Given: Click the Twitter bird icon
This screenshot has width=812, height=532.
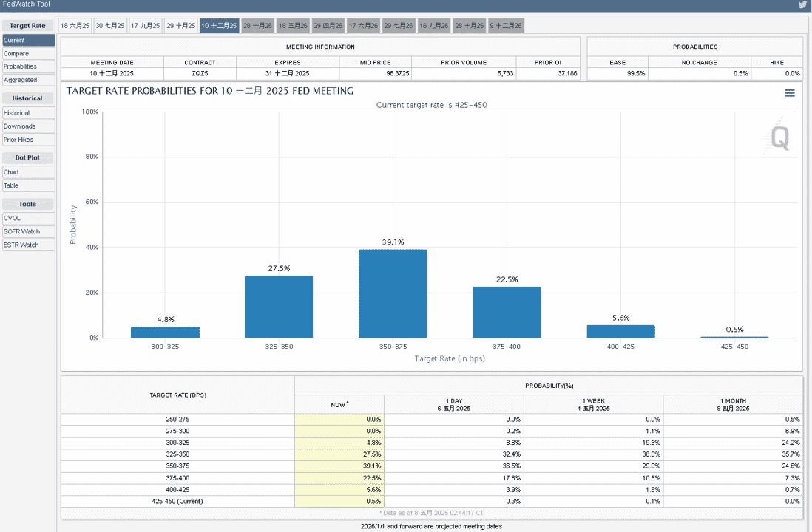Looking at the screenshot, I should pos(802,4).
